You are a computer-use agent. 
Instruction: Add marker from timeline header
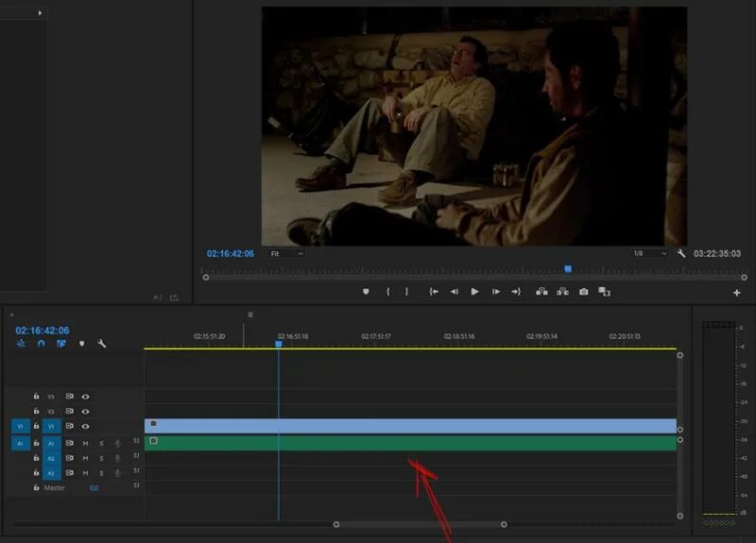tap(82, 344)
